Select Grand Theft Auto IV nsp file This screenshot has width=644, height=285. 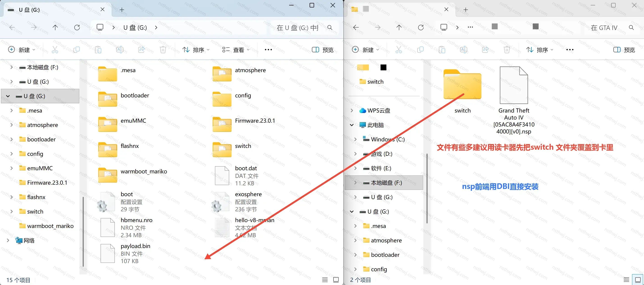point(514,100)
